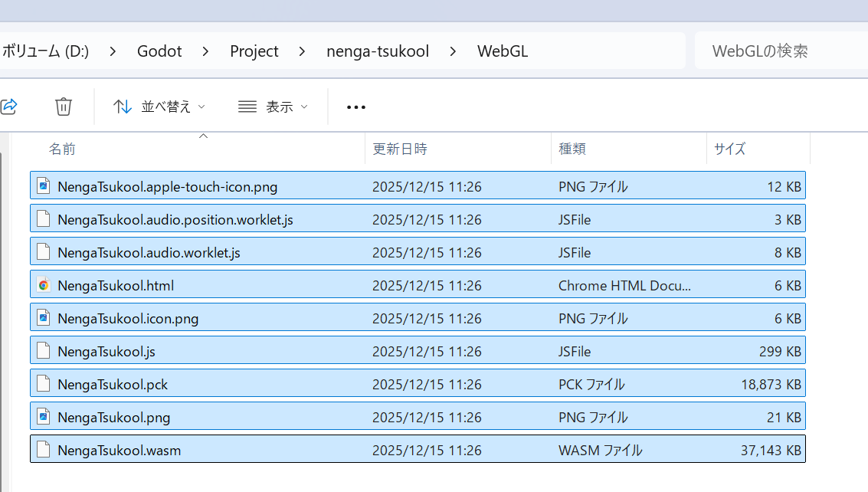Sort by the 名前 column header
Viewport: 868px width, 492px height.
(62, 149)
